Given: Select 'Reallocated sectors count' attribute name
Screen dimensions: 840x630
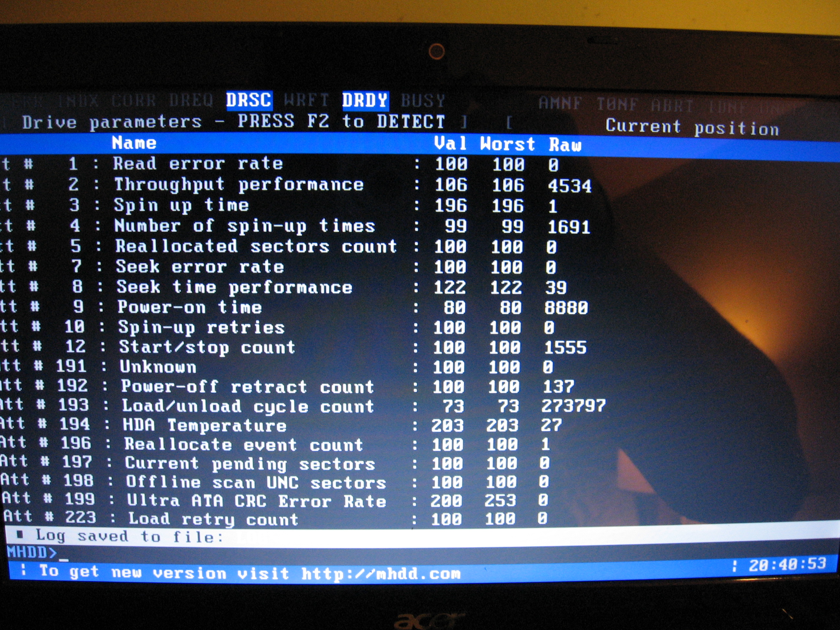Looking at the screenshot, I should pyautogui.click(x=256, y=246).
